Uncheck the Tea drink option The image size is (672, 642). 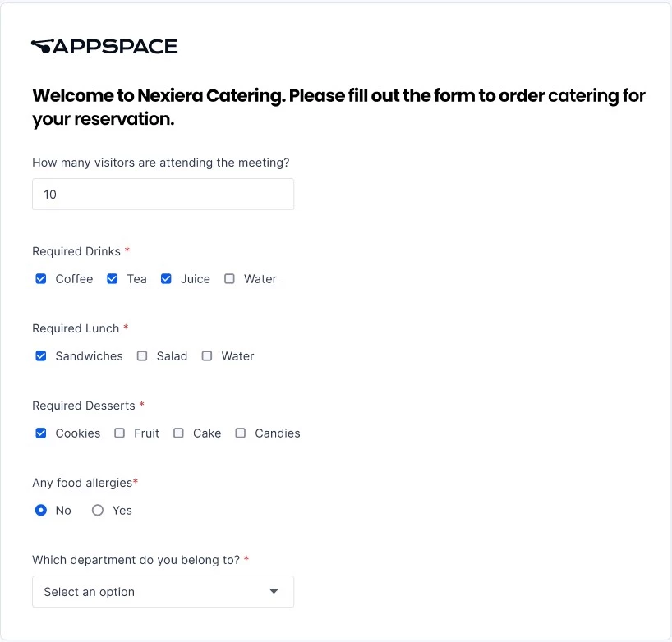point(113,279)
